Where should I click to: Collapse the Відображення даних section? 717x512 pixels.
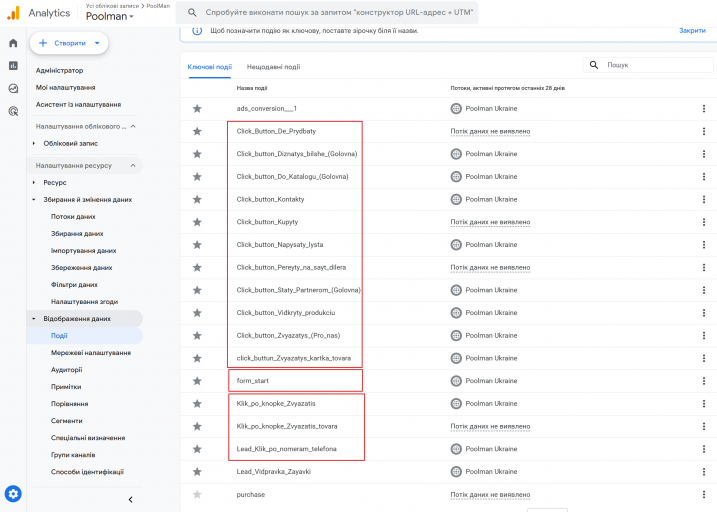pyautogui.click(x=33, y=318)
